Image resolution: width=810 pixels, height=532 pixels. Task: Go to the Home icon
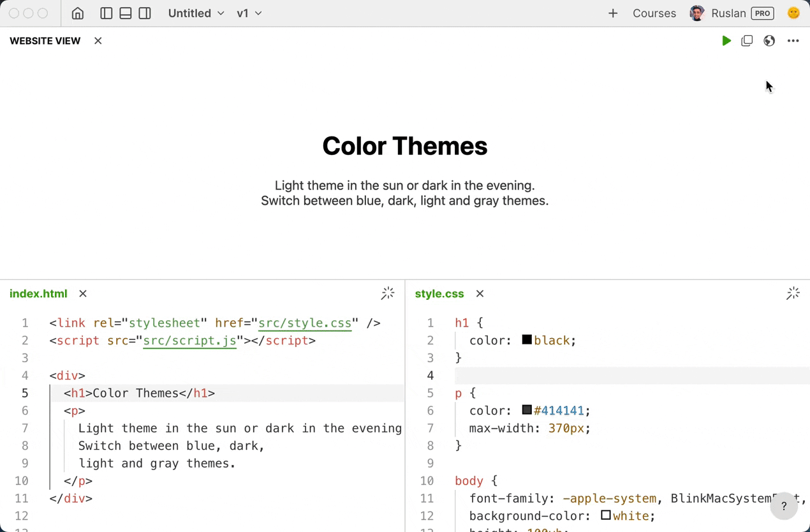[78, 13]
